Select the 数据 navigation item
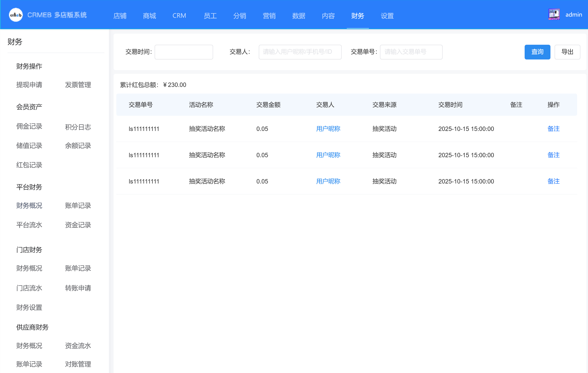 [299, 16]
